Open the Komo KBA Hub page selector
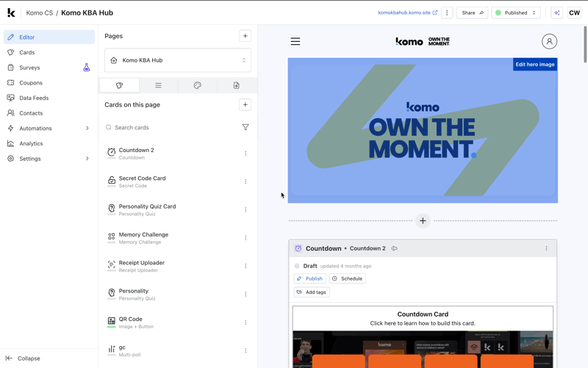Screen dimensions: 588x368 (x=178, y=60)
